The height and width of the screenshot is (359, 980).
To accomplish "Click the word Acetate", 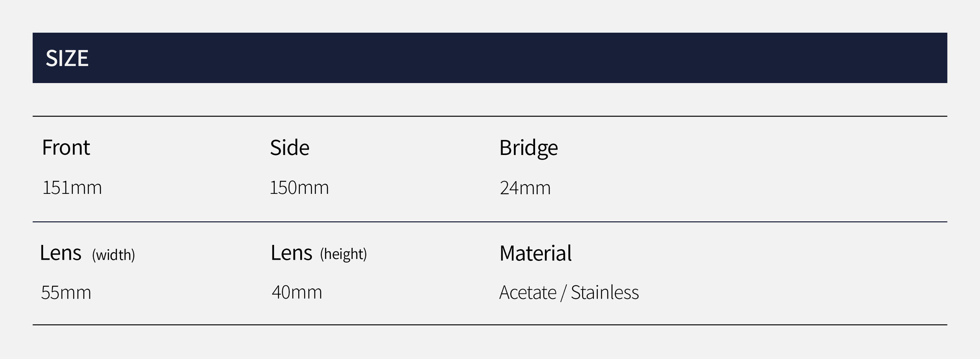I will [528, 293].
